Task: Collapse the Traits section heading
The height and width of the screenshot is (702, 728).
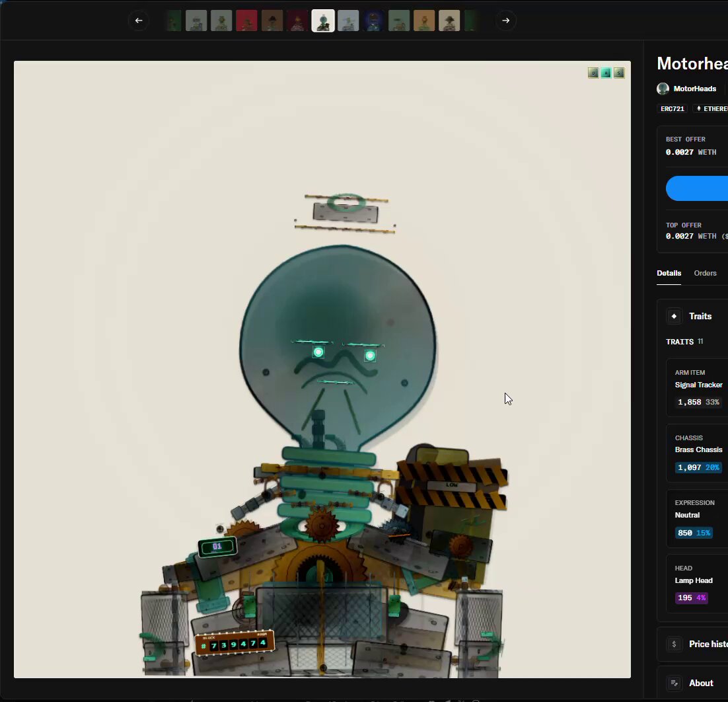Action: (700, 317)
